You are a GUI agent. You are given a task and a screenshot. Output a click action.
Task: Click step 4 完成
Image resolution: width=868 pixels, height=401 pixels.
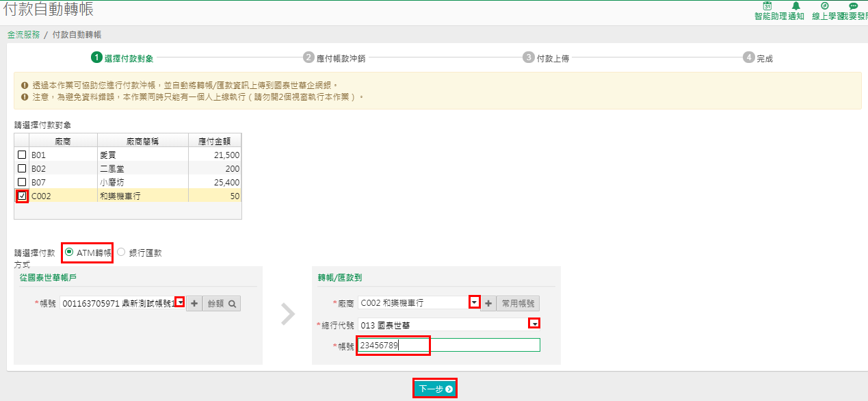(758, 58)
